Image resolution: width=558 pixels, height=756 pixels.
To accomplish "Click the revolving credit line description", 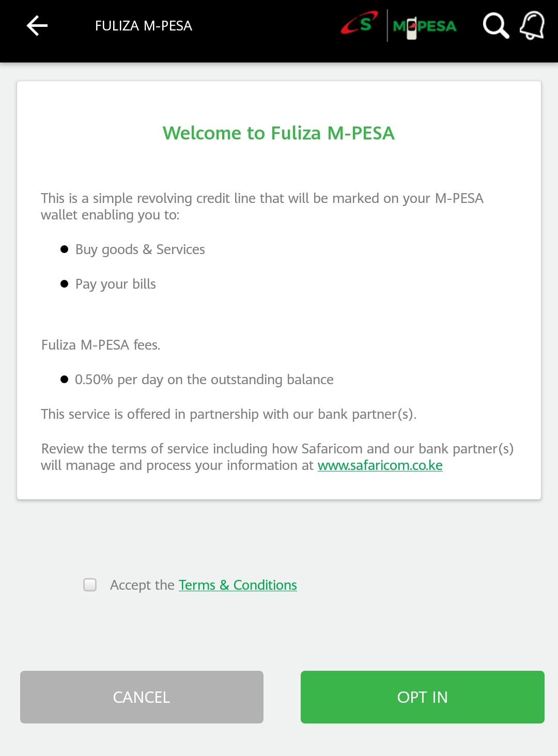I will tap(262, 206).
